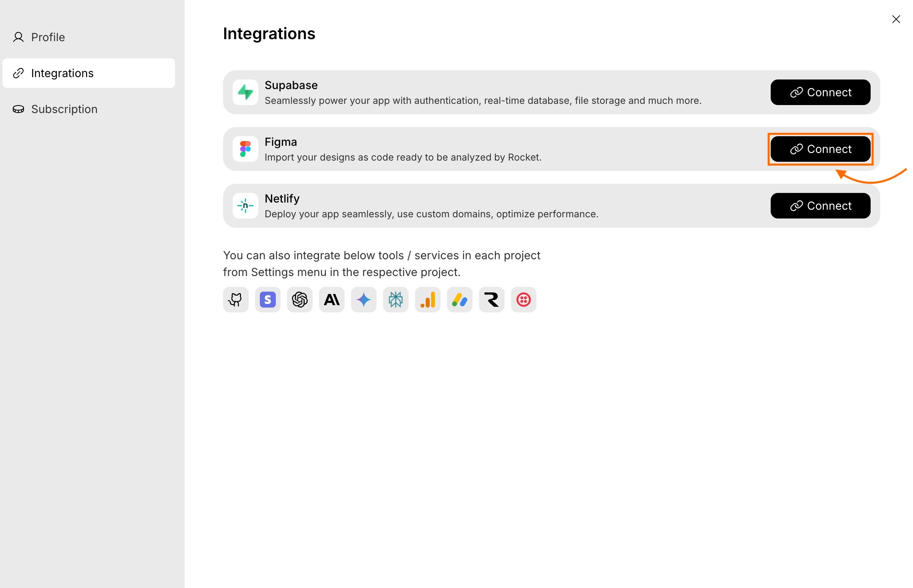Click the Perplexity integration icon
This screenshot has height=588, width=913.
tap(395, 300)
